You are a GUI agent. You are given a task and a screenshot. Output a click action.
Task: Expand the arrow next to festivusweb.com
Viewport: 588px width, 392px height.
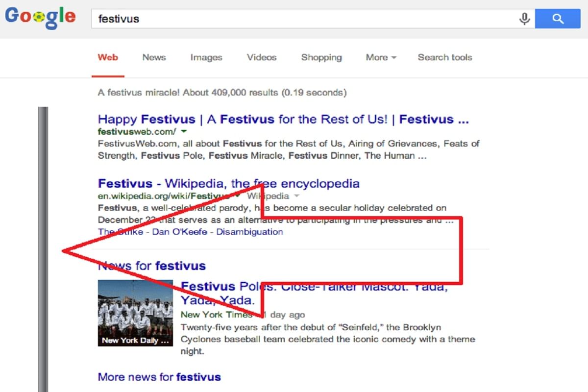tap(184, 131)
